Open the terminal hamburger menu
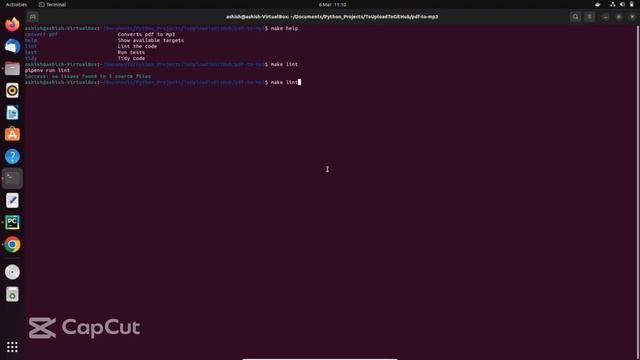The image size is (640, 360). [x=589, y=17]
